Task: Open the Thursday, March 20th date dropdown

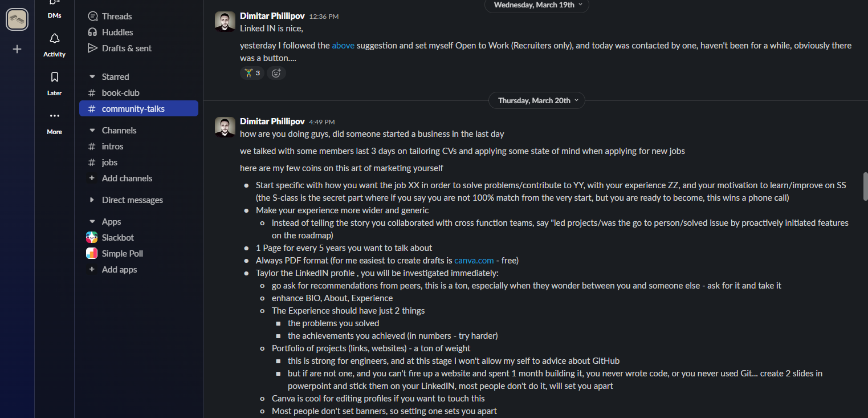Action: click(536, 100)
